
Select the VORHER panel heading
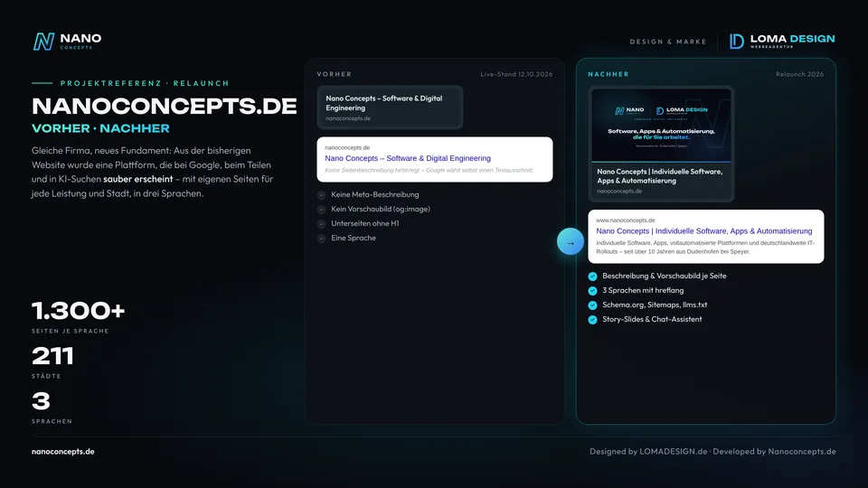click(x=335, y=74)
